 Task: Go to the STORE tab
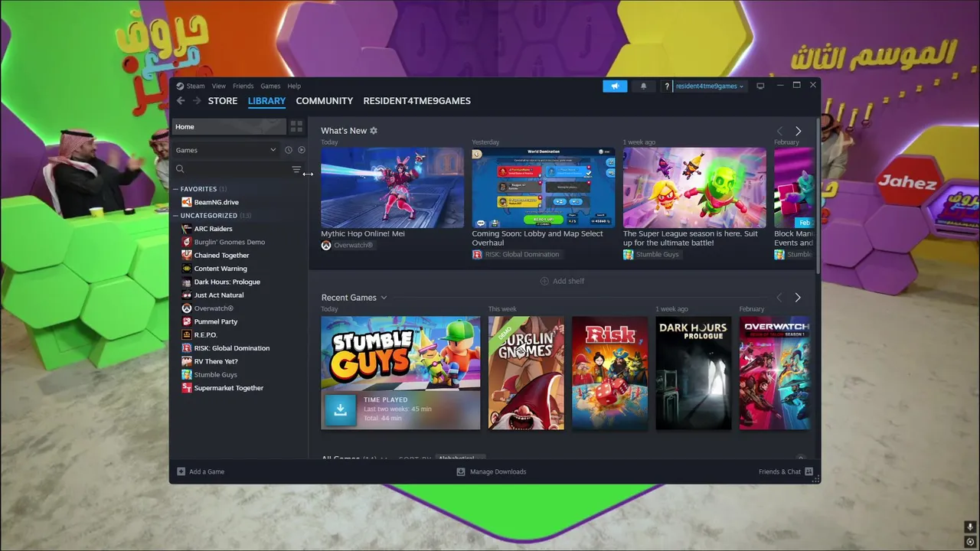coord(223,101)
